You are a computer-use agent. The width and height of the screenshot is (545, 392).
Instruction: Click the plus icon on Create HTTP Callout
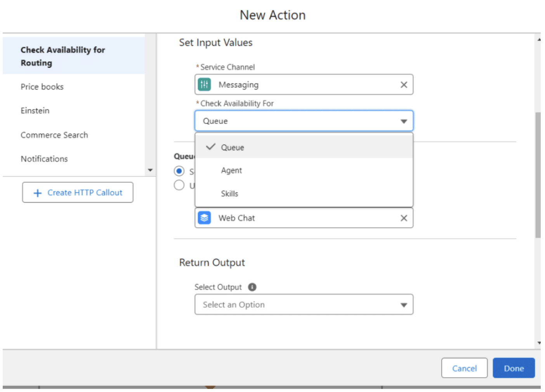click(37, 193)
